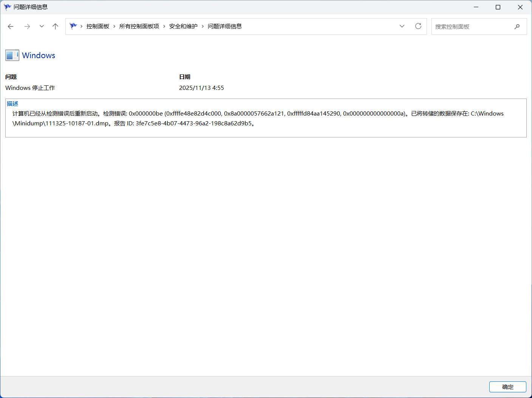This screenshot has height=398, width=532.
Task: Expand chevron after 控制面板 breadcrumb
Action: [114, 26]
